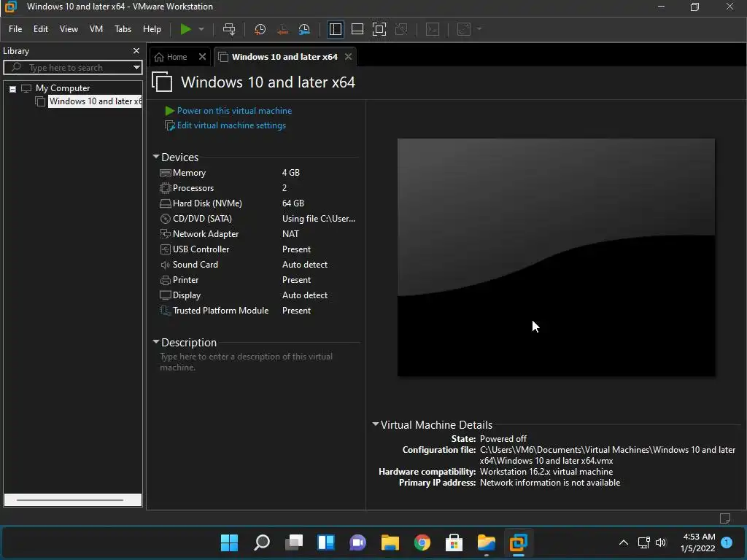Open Google Chrome from the taskbar
This screenshot has height=560, width=747.
click(422, 542)
